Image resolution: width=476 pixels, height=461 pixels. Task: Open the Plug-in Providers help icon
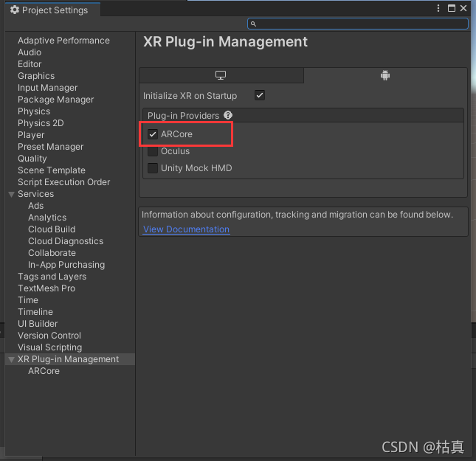(x=228, y=115)
